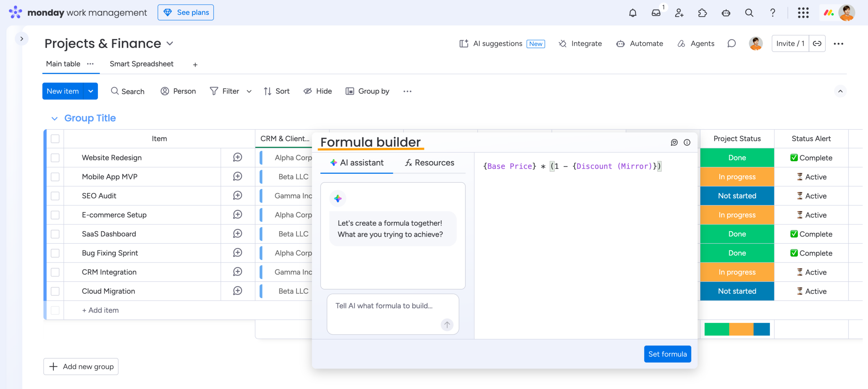Viewport: 868px width, 389px height.
Task: Open the help question mark
Action: (773, 13)
